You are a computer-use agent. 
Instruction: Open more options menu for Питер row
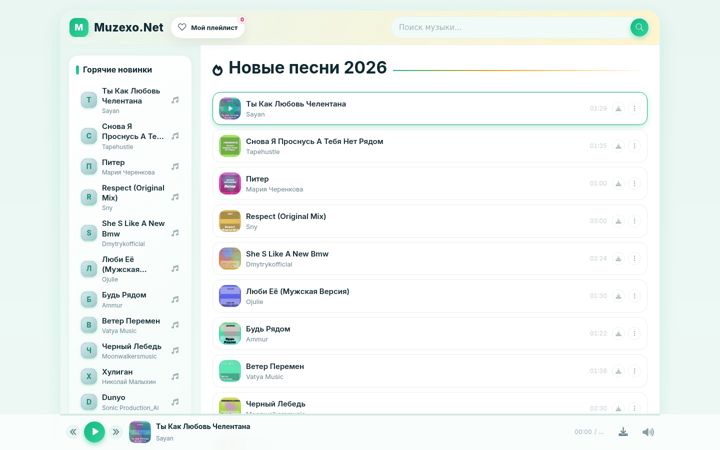(x=634, y=184)
